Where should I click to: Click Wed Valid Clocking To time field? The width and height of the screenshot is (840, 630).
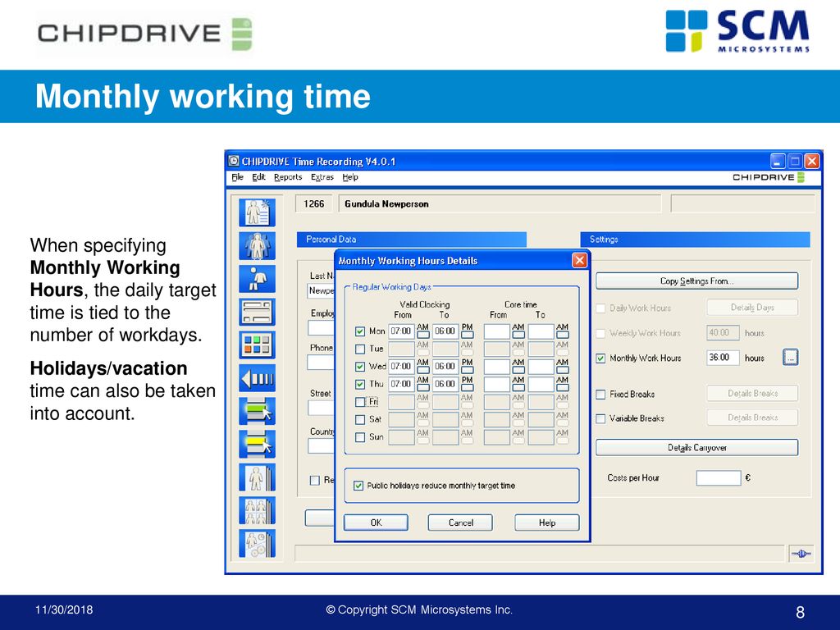point(445,367)
